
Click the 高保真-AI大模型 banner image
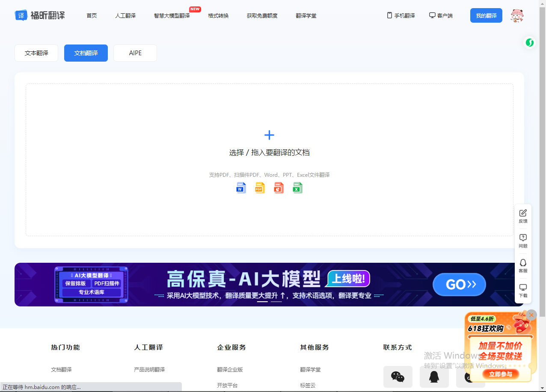269,285
